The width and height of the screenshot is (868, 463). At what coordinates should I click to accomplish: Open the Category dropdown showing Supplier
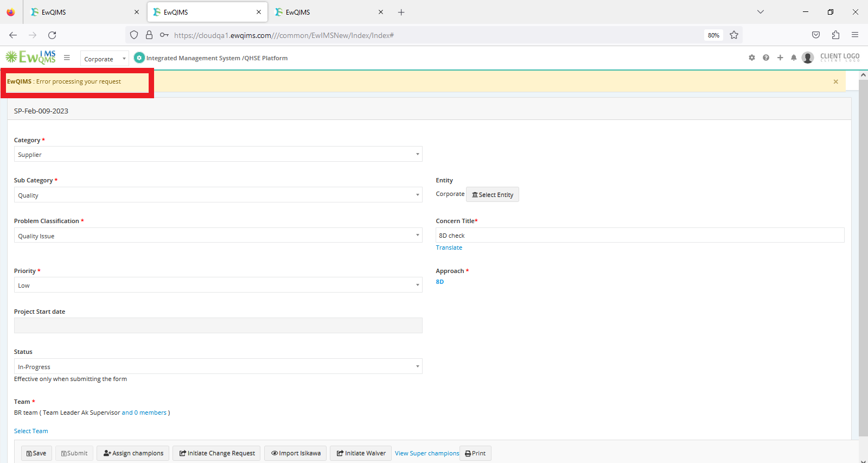(218, 154)
